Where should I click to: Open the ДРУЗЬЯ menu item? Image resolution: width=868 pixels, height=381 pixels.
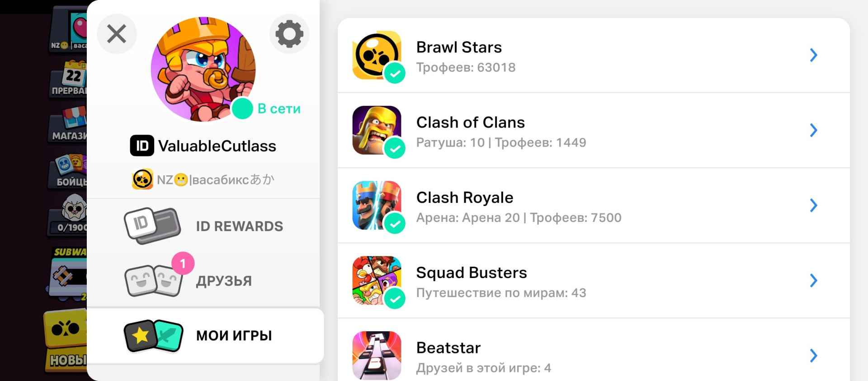pos(203,281)
